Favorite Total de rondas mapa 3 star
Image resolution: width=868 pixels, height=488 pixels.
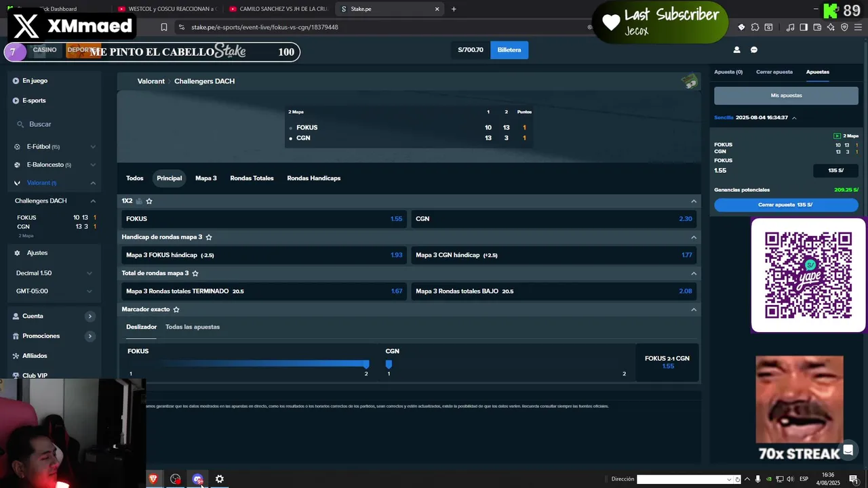pos(195,273)
